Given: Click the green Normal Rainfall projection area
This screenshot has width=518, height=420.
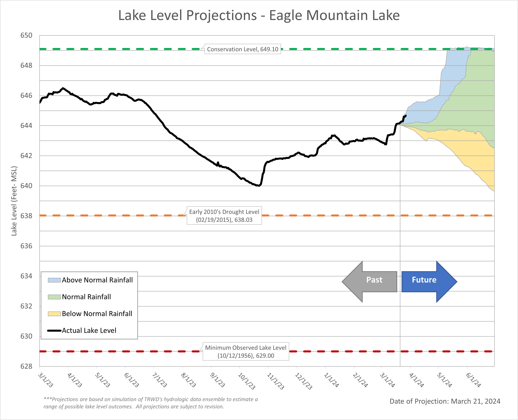Looking at the screenshot, I should [x=474, y=102].
